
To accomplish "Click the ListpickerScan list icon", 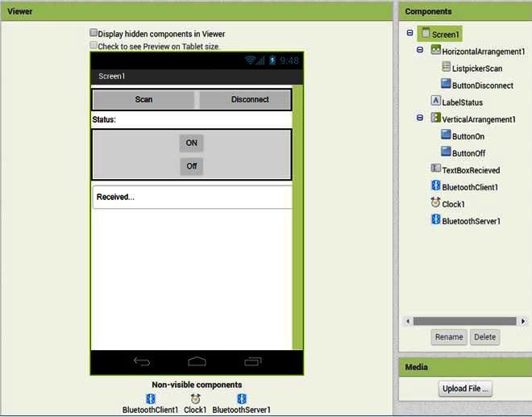I will tap(447, 67).
